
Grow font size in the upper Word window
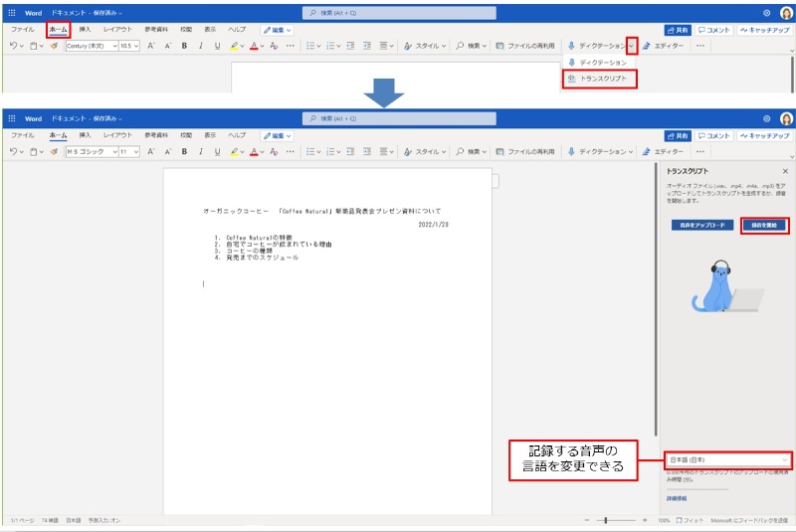coord(151,46)
